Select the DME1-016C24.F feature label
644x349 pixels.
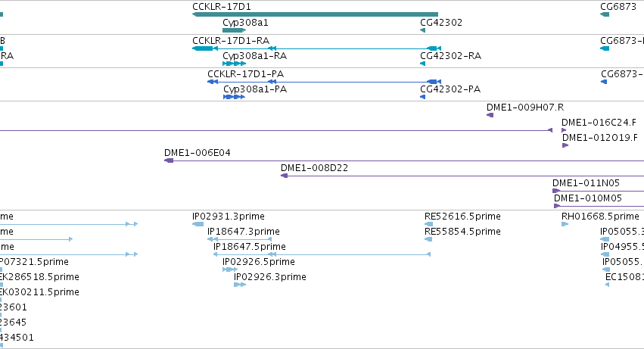pyautogui.click(x=599, y=123)
